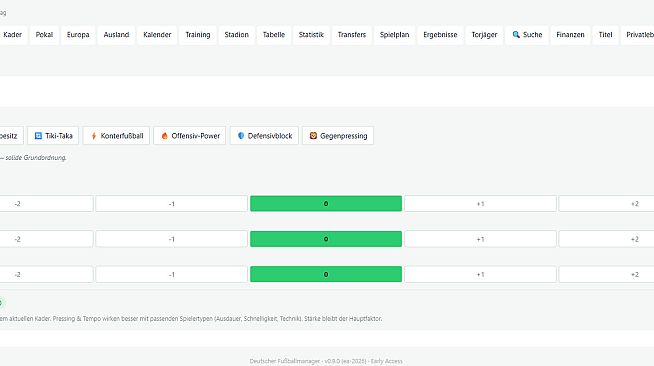This screenshot has width=654, height=366.
Task: Open the Kalender view
Action: 157,35
